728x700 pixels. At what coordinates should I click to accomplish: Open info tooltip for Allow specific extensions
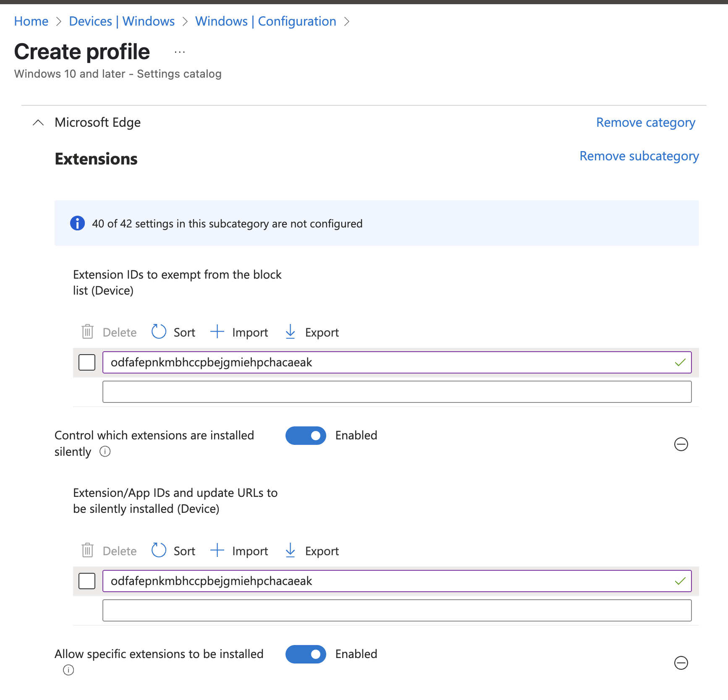tap(68, 670)
